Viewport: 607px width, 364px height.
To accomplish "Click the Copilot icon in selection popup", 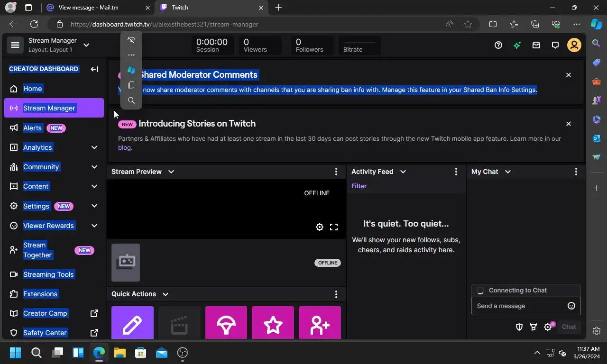I will 131,70.
